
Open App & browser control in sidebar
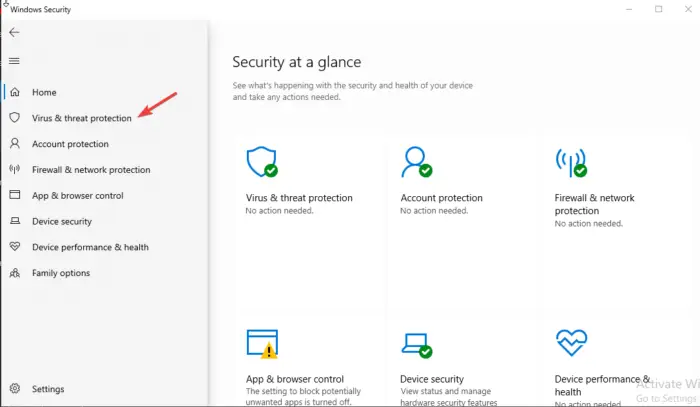point(78,195)
